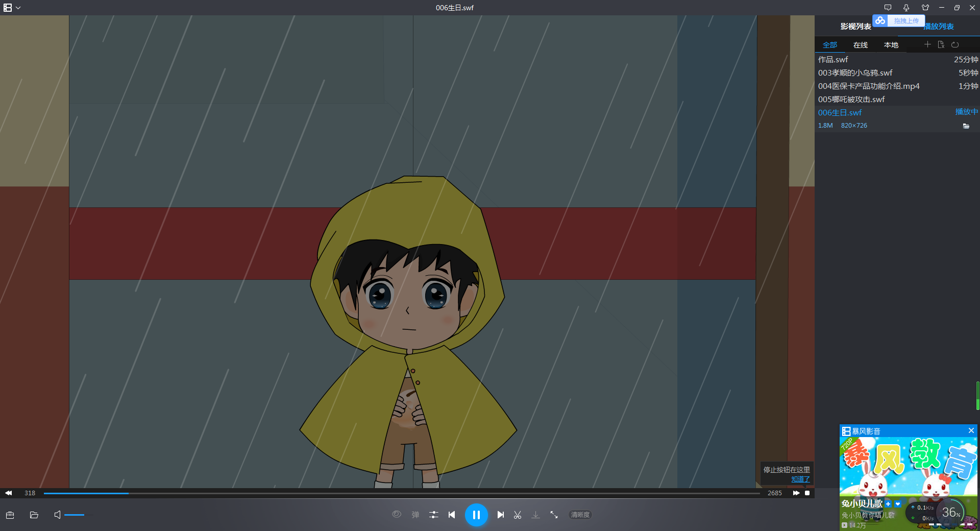This screenshot has width=980, height=531.
Task: Click the cloud drag-upload widget icon
Action: click(x=880, y=20)
